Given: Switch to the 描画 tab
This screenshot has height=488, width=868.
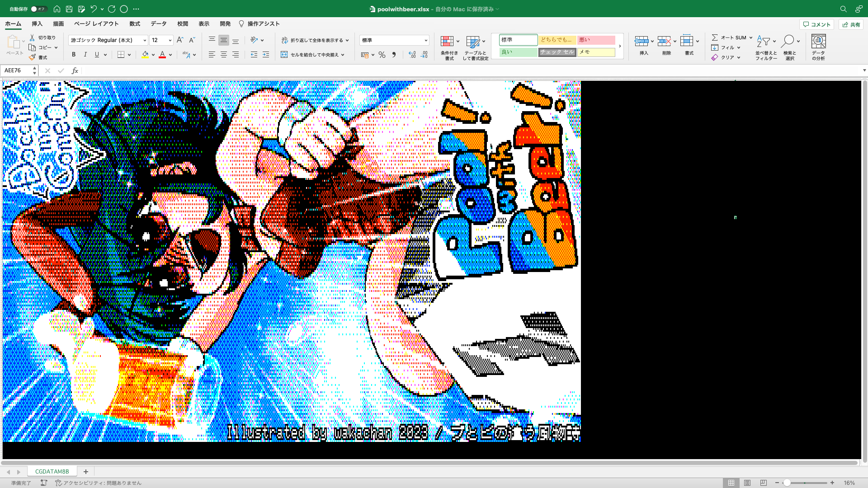Looking at the screenshot, I should point(58,24).
